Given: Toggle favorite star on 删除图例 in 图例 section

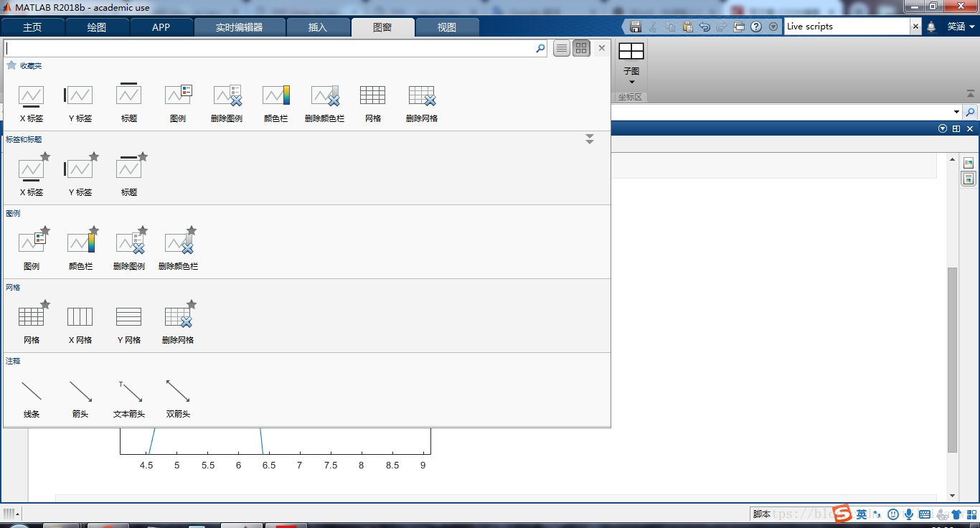Looking at the screenshot, I should [x=143, y=230].
